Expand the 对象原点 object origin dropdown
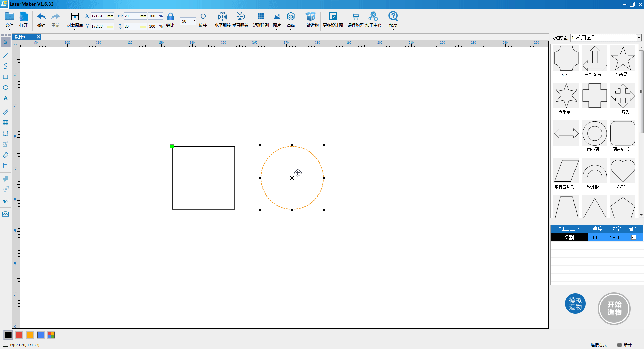Viewport: 644px width, 349px height. click(x=75, y=30)
